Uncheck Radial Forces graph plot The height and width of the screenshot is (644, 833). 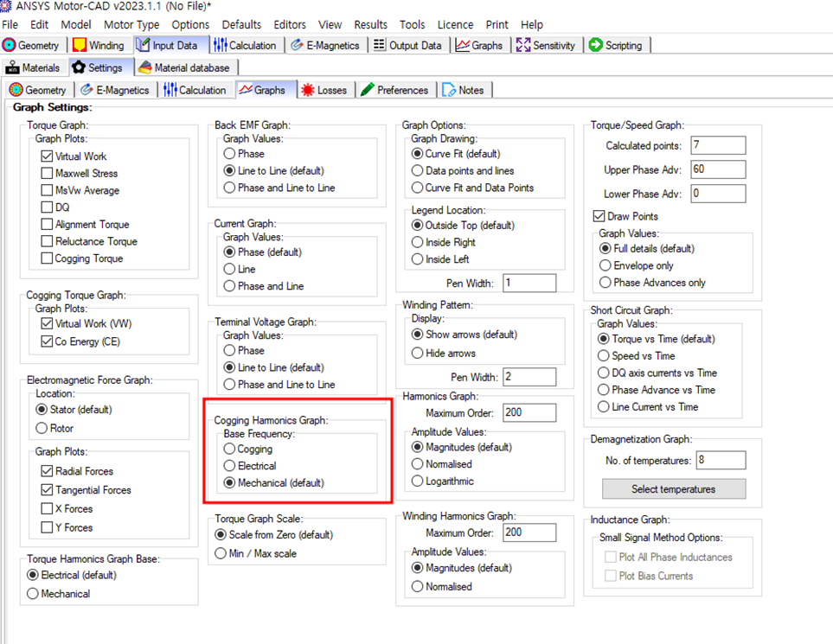coord(47,471)
